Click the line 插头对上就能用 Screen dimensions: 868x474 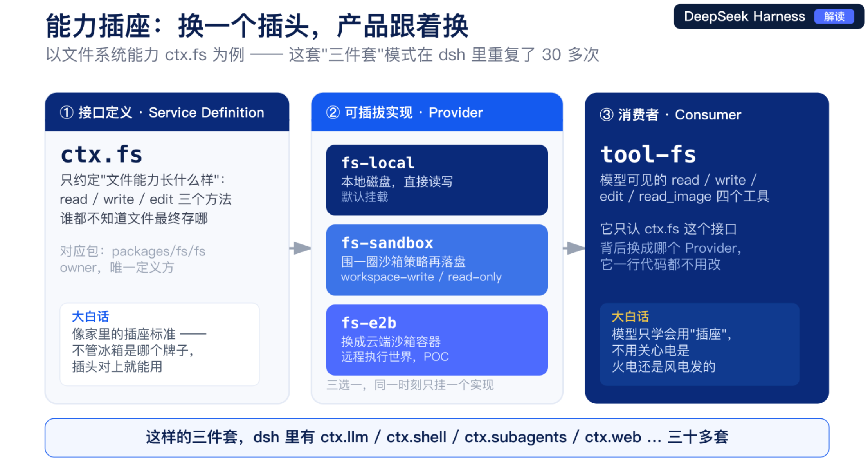(x=117, y=367)
